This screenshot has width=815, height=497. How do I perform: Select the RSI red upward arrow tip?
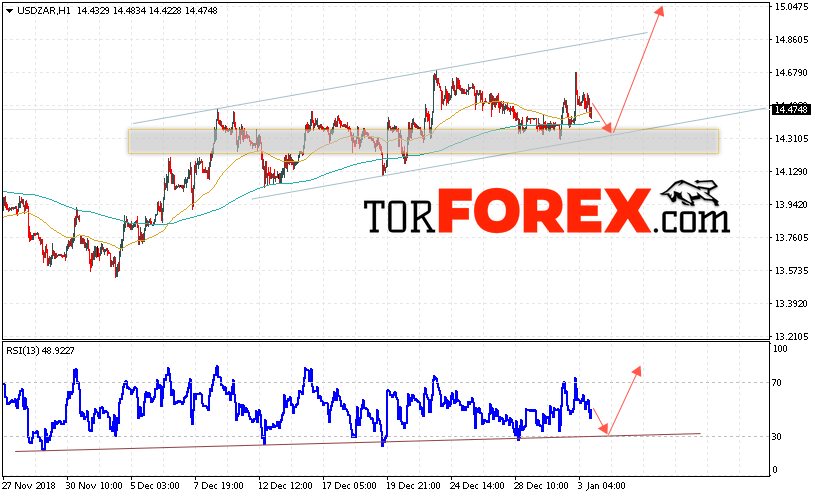coord(637,370)
